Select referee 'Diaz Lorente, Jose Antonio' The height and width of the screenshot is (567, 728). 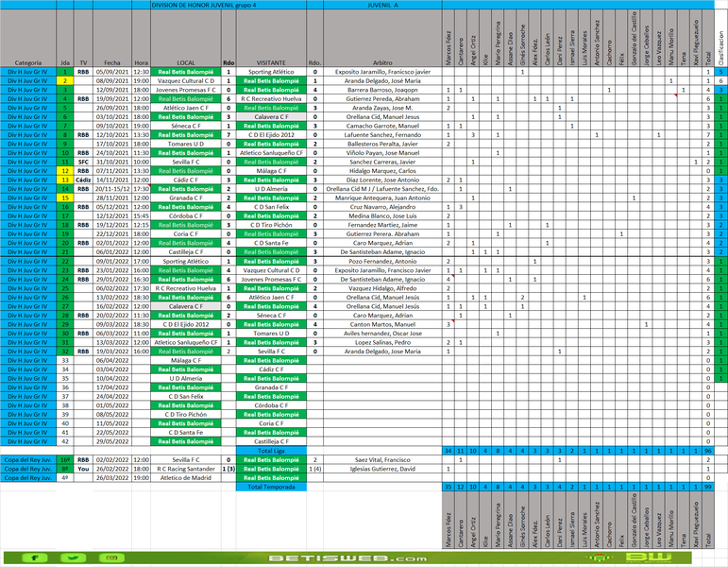pyautogui.click(x=382, y=180)
